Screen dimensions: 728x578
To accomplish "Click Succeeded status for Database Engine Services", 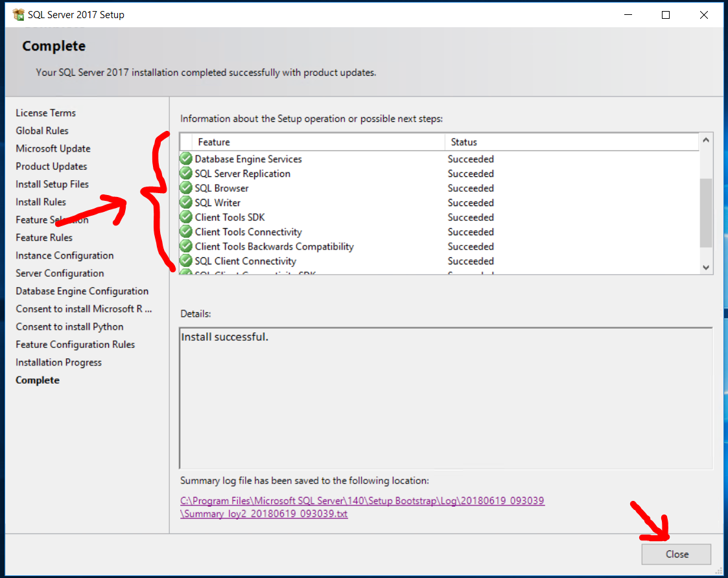I will pos(471,159).
